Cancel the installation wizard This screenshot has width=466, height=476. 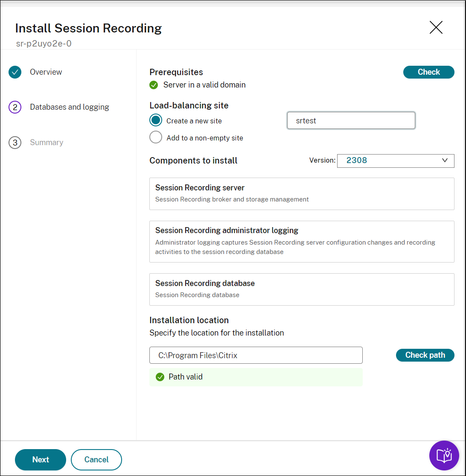(x=96, y=459)
